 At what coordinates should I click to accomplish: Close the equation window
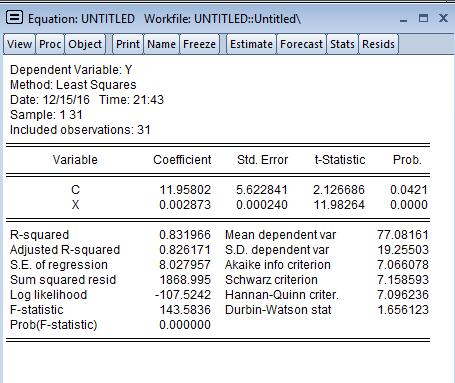(443, 18)
